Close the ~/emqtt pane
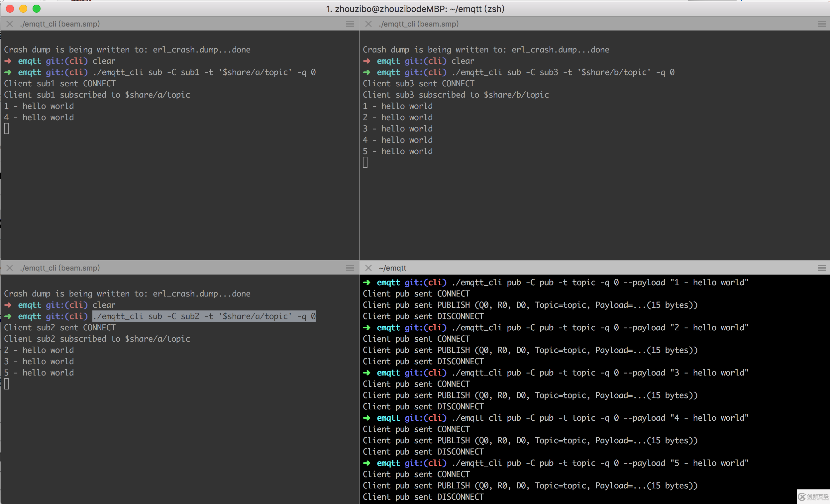This screenshot has width=830, height=504. point(368,268)
